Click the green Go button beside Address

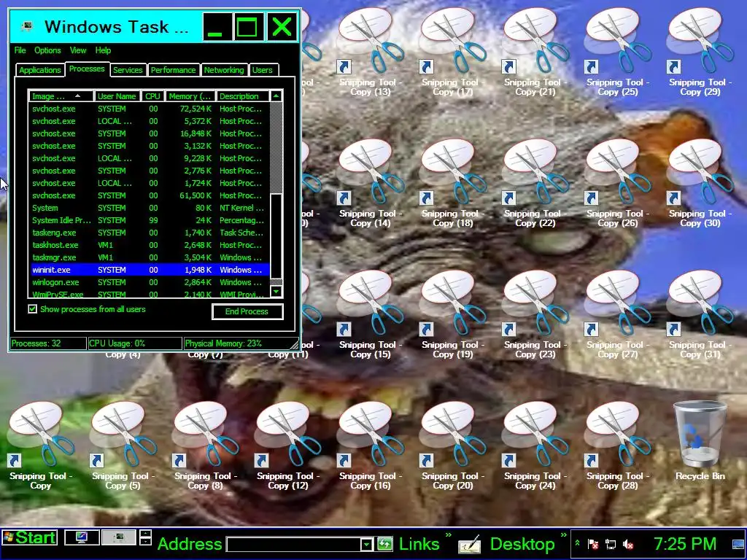[385, 544]
